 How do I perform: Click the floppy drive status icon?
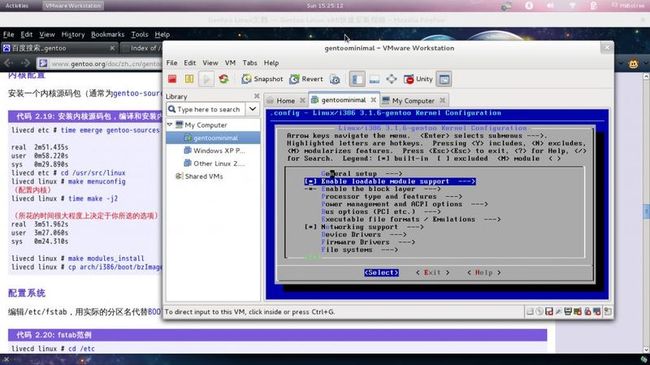coord(549,311)
